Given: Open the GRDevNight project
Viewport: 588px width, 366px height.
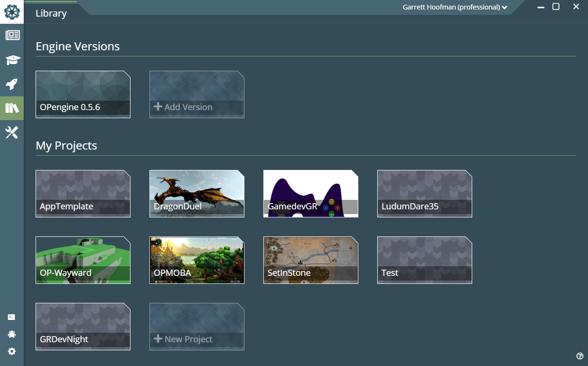Looking at the screenshot, I should point(83,326).
